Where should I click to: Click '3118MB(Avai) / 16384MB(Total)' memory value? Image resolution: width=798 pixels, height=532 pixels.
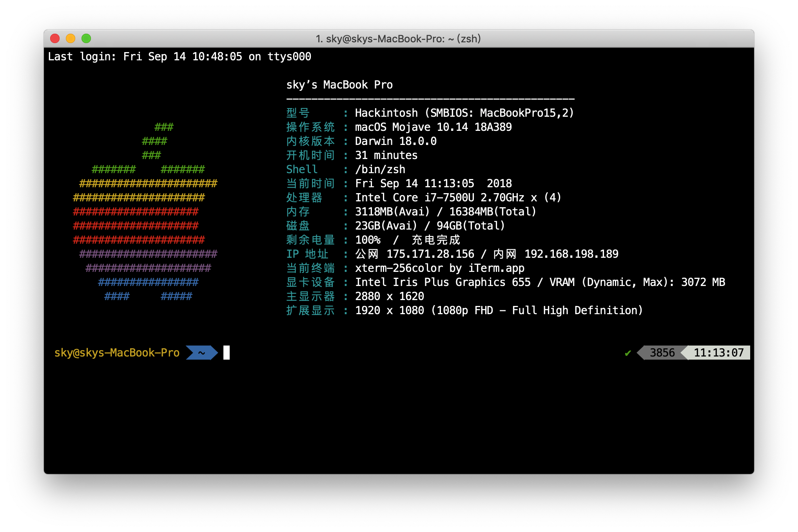pos(446,212)
